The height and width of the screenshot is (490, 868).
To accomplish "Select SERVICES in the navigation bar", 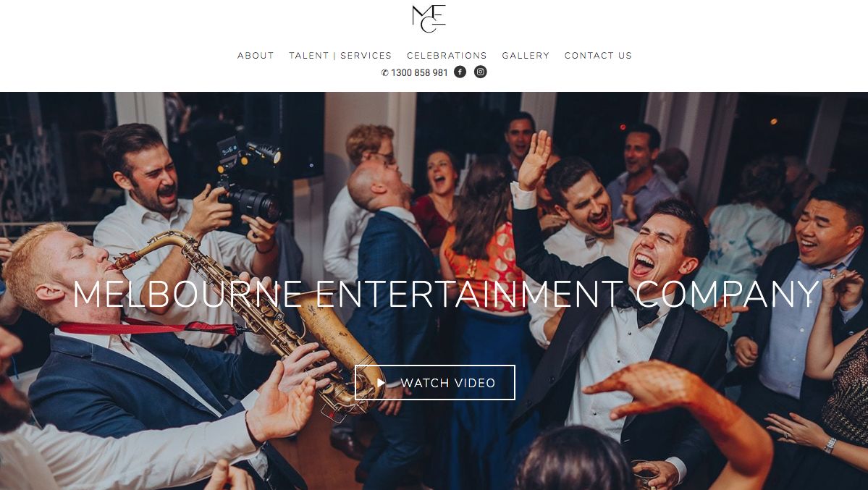I will pyautogui.click(x=366, y=55).
